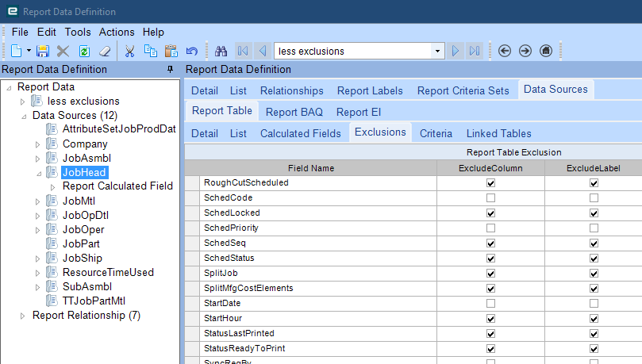
Task: Uncheck ExcludeColumn for SplitJob
Action: 490,274
